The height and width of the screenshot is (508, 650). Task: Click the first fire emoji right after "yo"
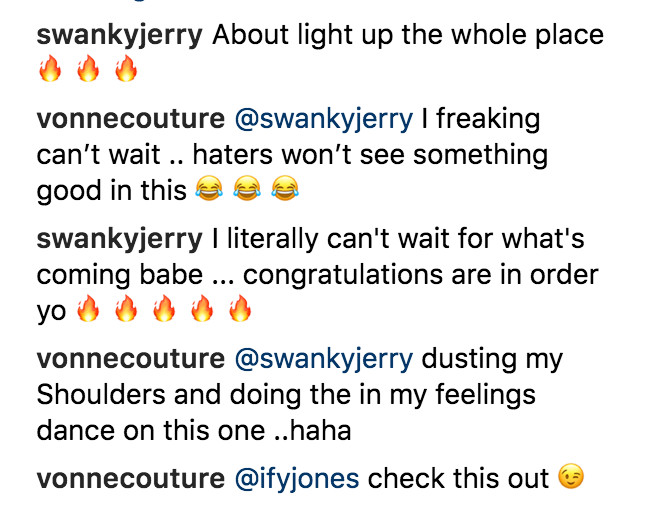[88, 310]
